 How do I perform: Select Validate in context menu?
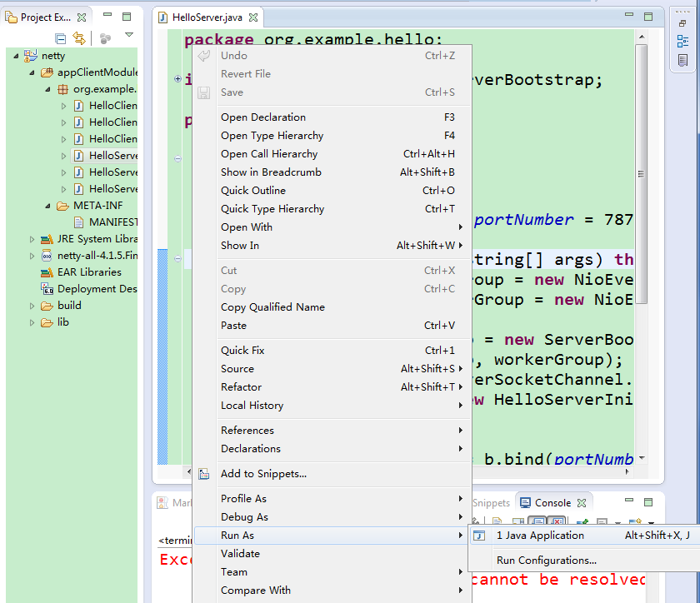click(332, 554)
